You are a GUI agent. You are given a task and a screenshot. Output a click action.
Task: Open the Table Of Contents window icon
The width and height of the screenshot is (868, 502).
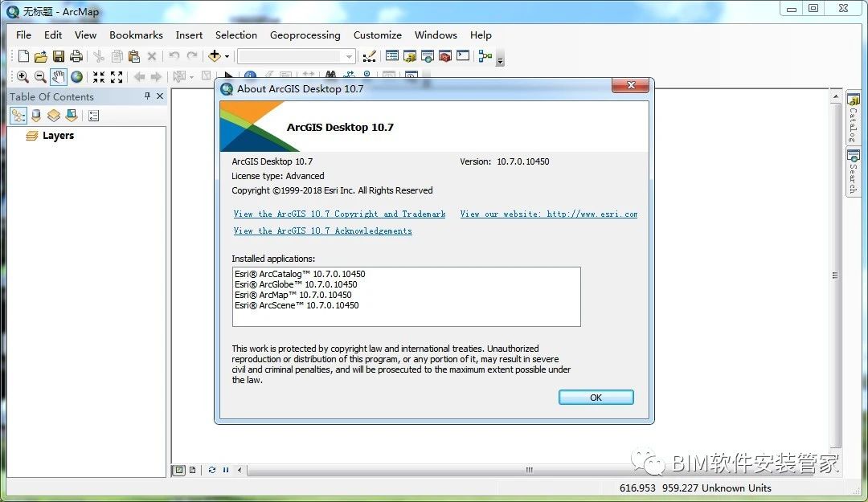coord(392,56)
